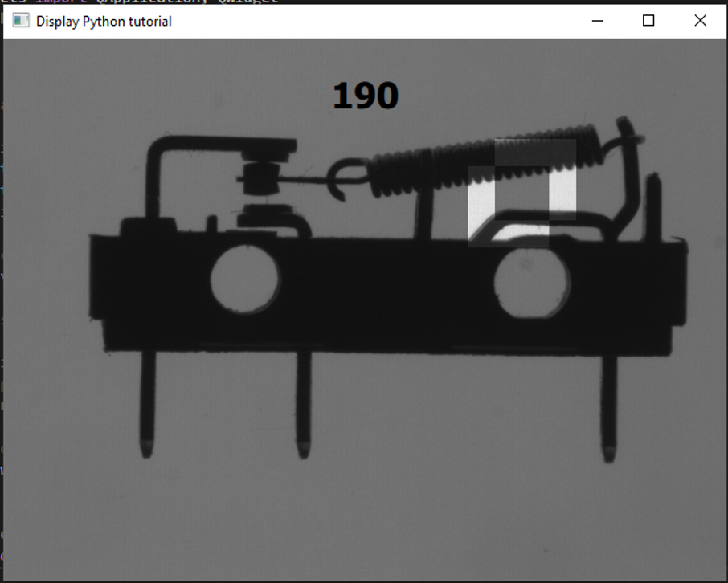Maximize the Display Python tutorial window
This screenshot has height=583, width=728.
(648, 21)
